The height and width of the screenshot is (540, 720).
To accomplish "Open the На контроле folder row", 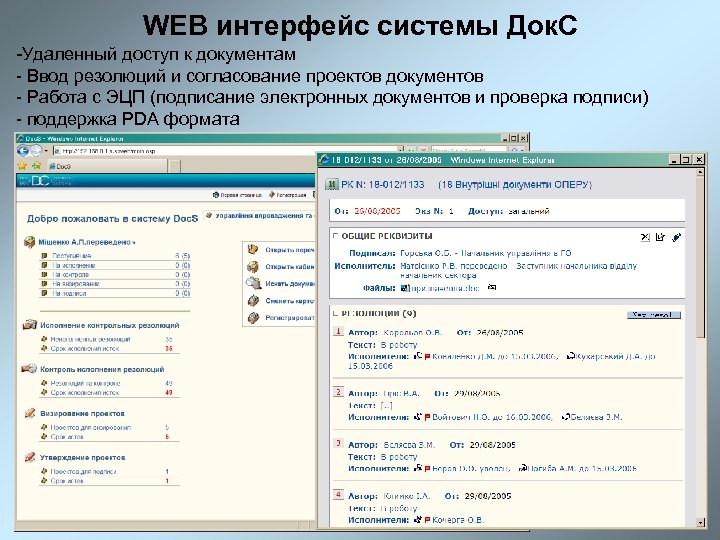I will (x=115, y=275).
